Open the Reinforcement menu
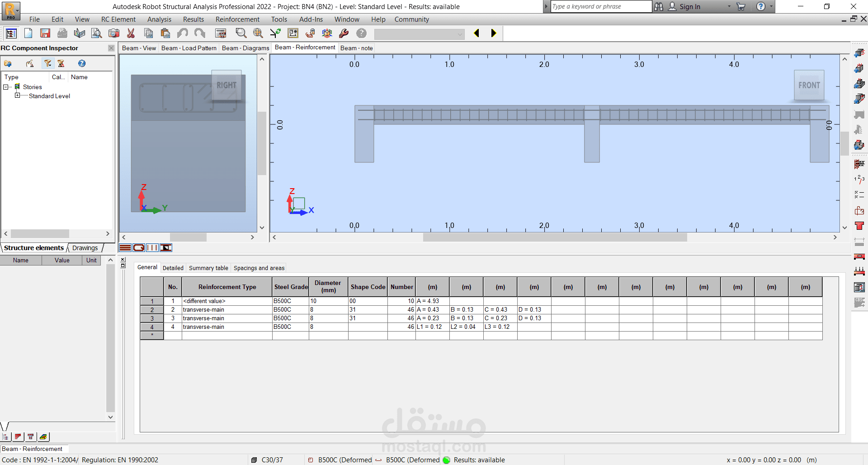Viewport: 868px width, 465px height. pyautogui.click(x=237, y=19)
